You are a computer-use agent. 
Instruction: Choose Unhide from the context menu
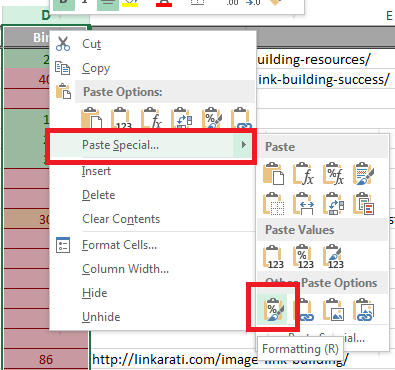[101, 317]
